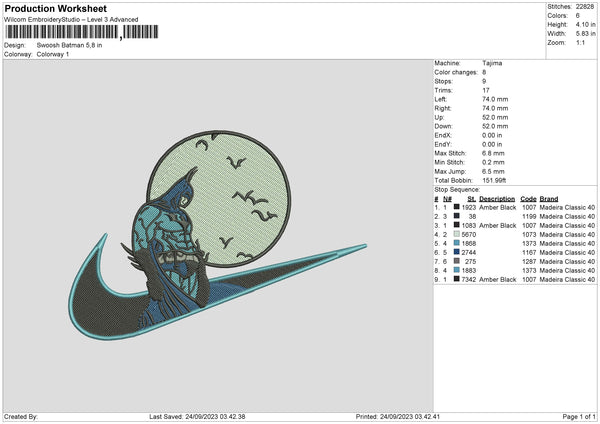Click the Wilcom EmbroideryStudio Level 3 Advanced line

[71, 20]
